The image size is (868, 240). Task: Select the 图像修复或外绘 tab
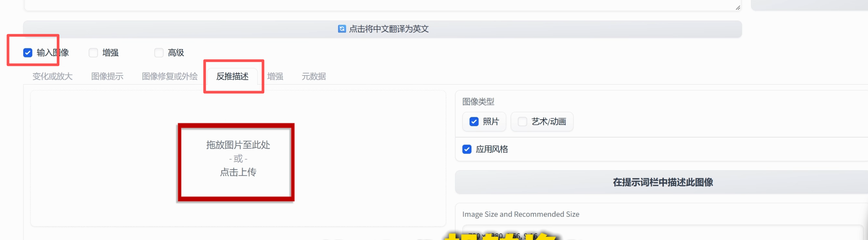click(x=170, y=76)
